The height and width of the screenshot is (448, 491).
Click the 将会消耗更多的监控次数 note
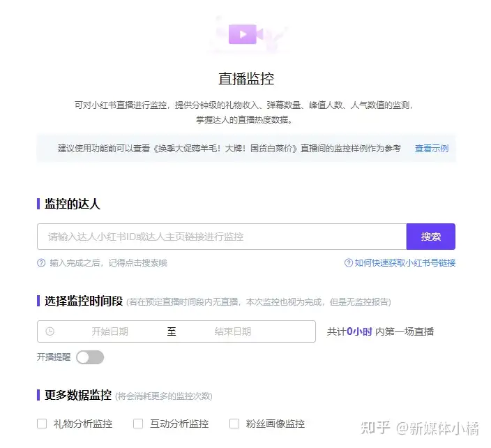[164, 396]
